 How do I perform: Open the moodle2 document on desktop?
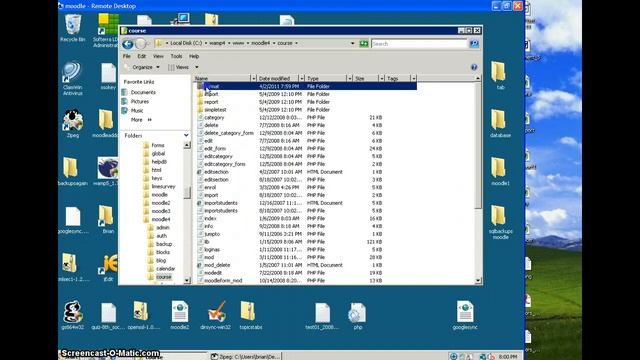point(180,315)
